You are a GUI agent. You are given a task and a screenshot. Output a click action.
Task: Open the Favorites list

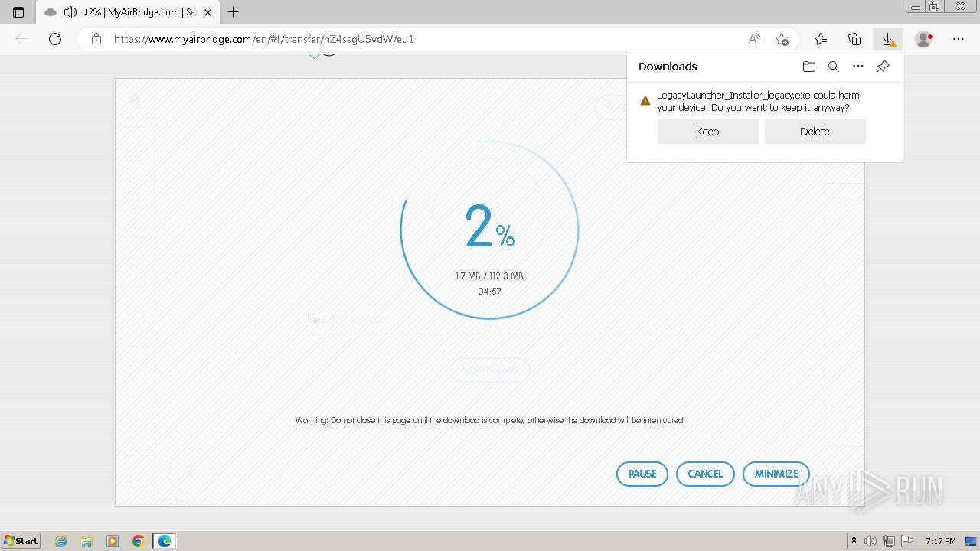point(821,39)
